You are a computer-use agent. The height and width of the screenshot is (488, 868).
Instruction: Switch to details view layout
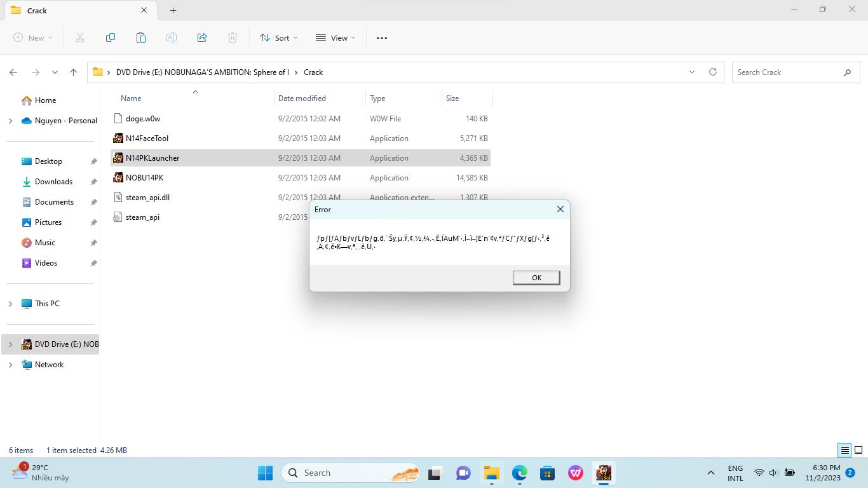click(x=844, y=451)
